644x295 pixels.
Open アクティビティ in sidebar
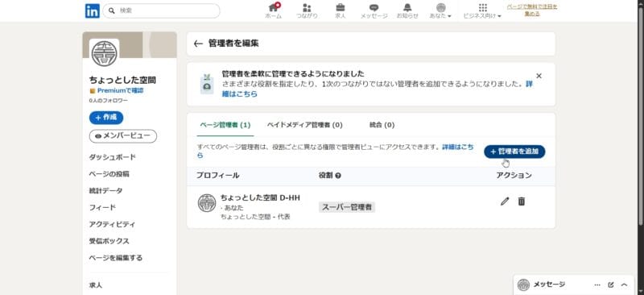tap(112, 225)
